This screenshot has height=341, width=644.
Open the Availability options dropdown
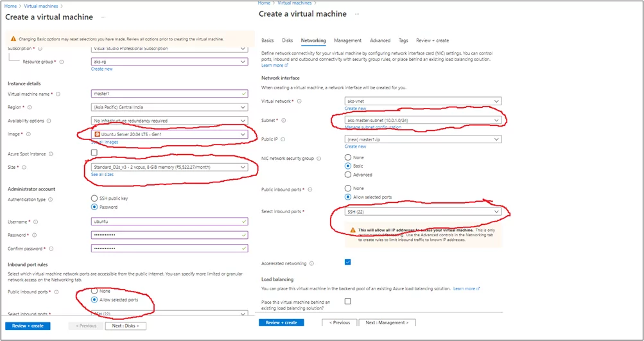(170, 121)
